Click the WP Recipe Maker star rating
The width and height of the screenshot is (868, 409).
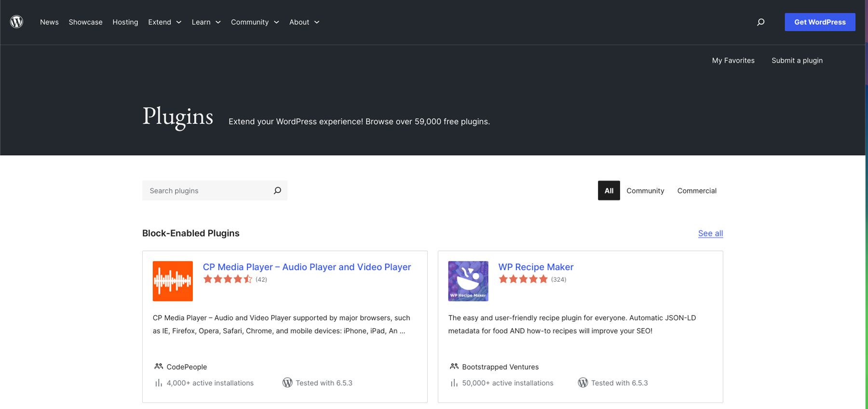(x=523, y=279)
